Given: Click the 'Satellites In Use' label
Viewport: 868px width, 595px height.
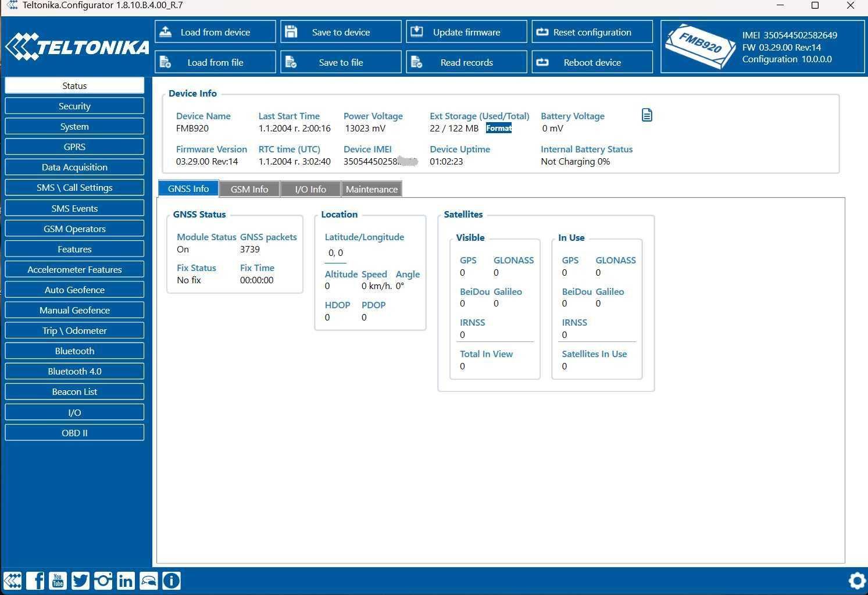Looking at the screenshot, I should tap(594, 354).
